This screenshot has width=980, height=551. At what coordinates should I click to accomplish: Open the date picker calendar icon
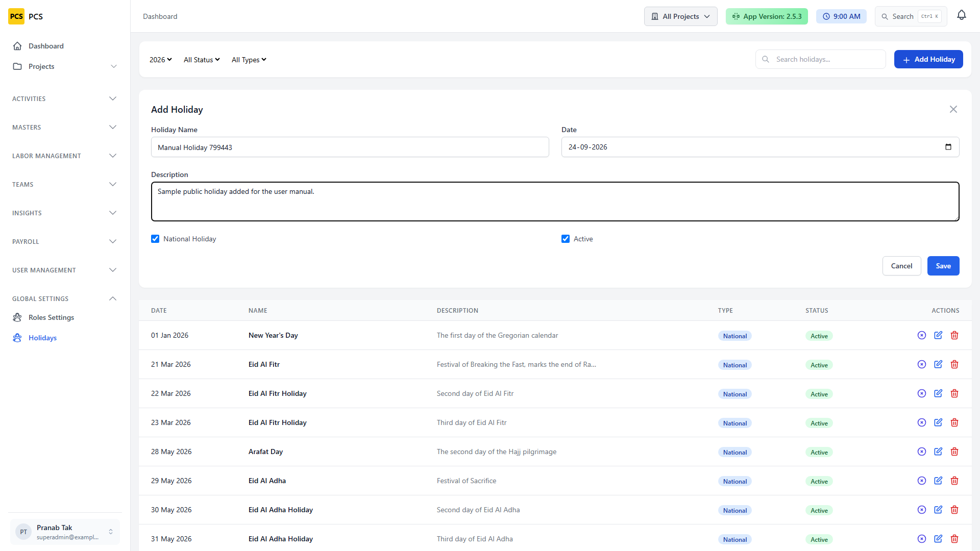pyautogui.click(x=948, y=147)
